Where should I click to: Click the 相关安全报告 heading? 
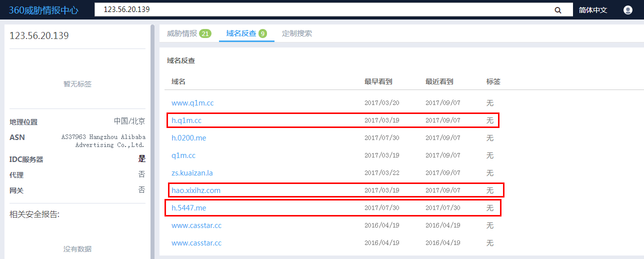tap(34, 214)
